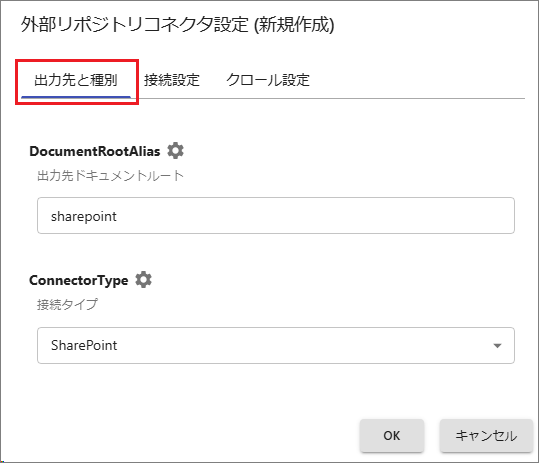Expand the ConnectorType dropdown arrow
The image size is (539, 463).
coord(497,345)
